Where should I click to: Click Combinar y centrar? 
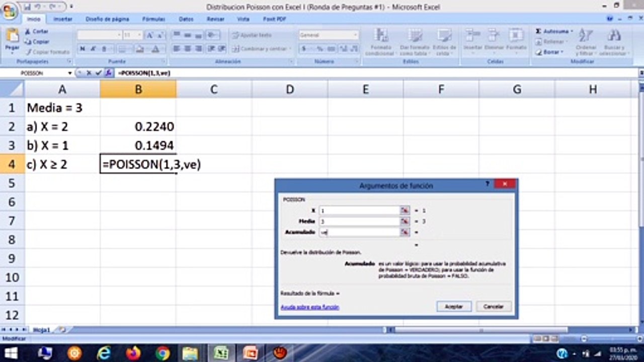262,49
